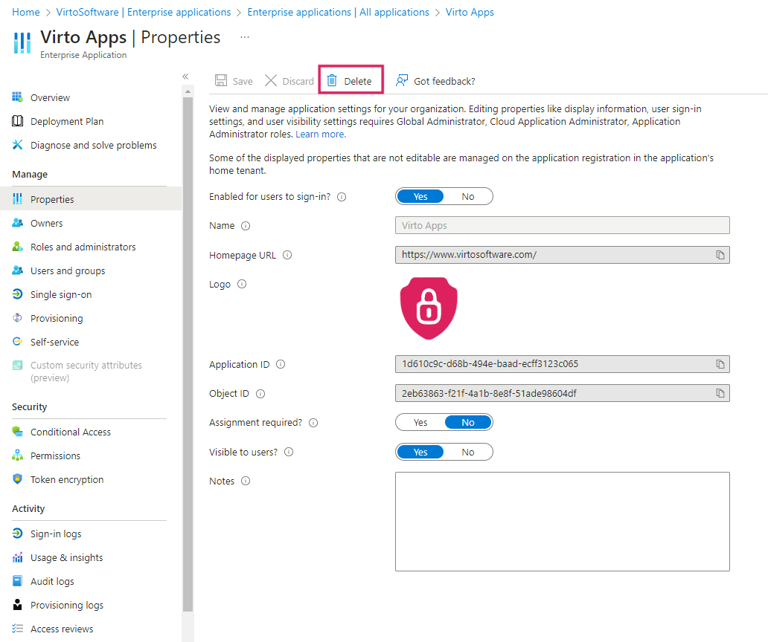This screenshot has width=768, height=642.
Task: Click the sidebar scroll-up arrow
Action: tap(188, 92)
